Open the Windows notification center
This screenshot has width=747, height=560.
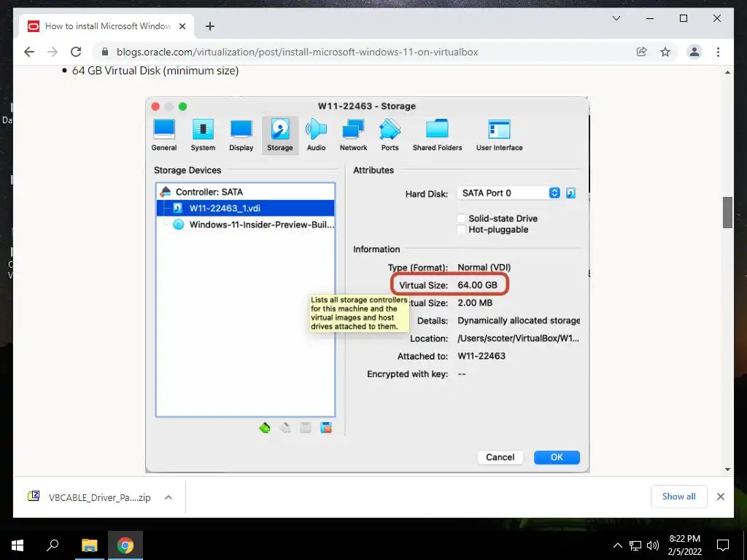click(723, 545)
